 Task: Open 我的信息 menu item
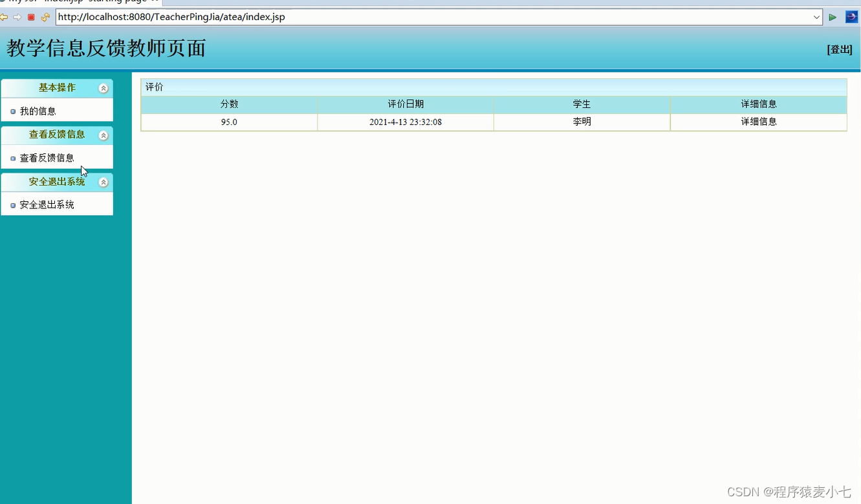pos(38,111)
